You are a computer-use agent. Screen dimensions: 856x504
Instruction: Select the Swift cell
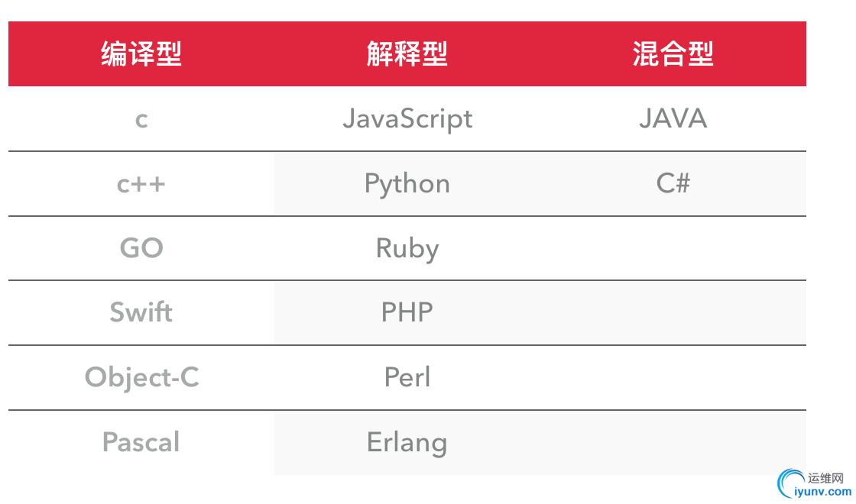141,313
